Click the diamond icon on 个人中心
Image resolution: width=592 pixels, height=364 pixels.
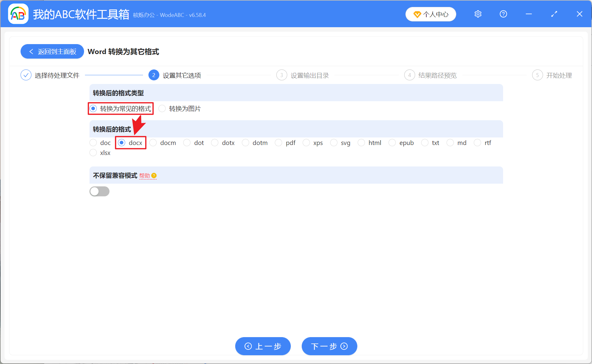pos(417,14)
